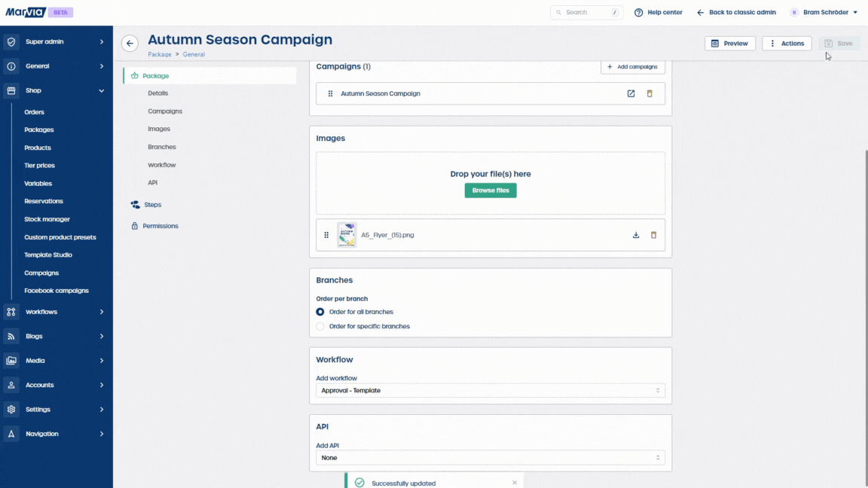The image size is (868, 488).
Task: Open Autumn Season Campaign with the edit icon
Action: 631,93
